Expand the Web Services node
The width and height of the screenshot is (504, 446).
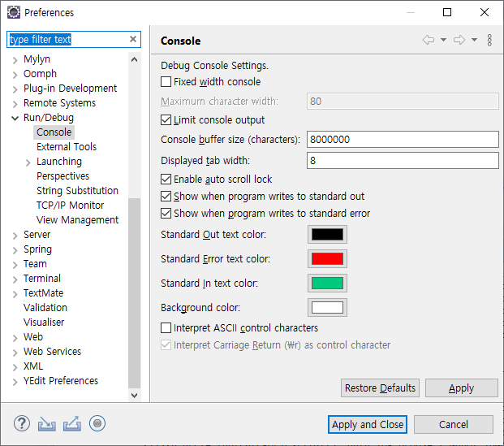pos(15,353)
